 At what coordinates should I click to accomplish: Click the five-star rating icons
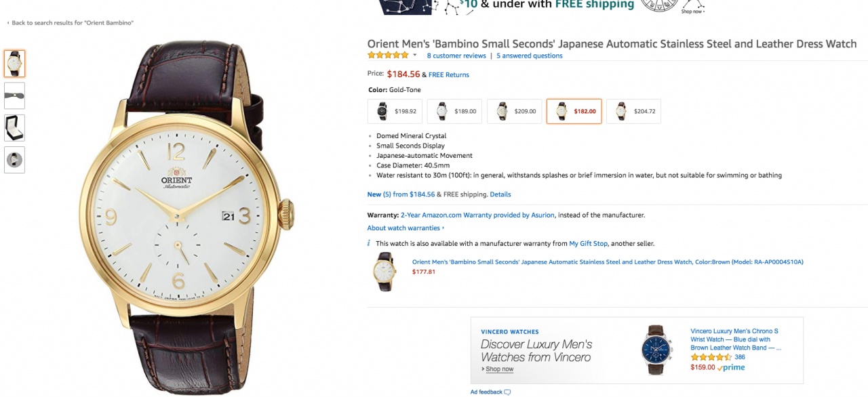(388, 56)
